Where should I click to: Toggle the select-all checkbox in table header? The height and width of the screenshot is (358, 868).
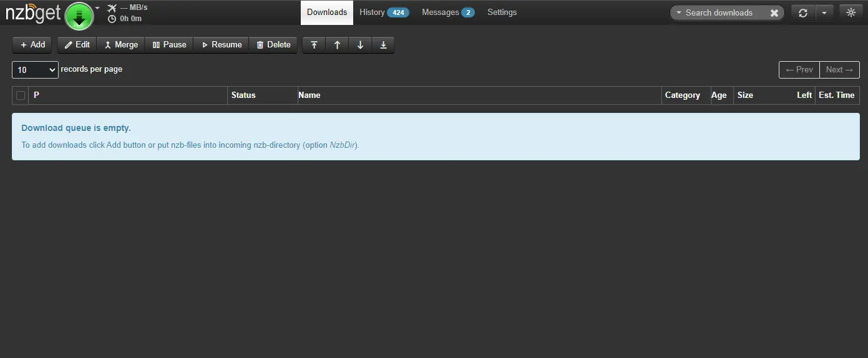[21, 95]
